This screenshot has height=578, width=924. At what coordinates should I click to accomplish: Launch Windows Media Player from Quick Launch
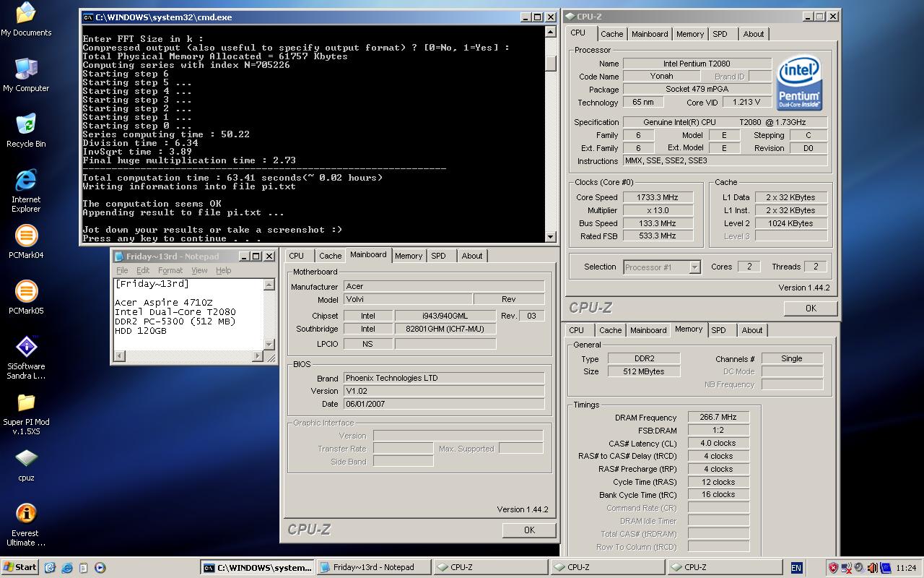point(100,568)
